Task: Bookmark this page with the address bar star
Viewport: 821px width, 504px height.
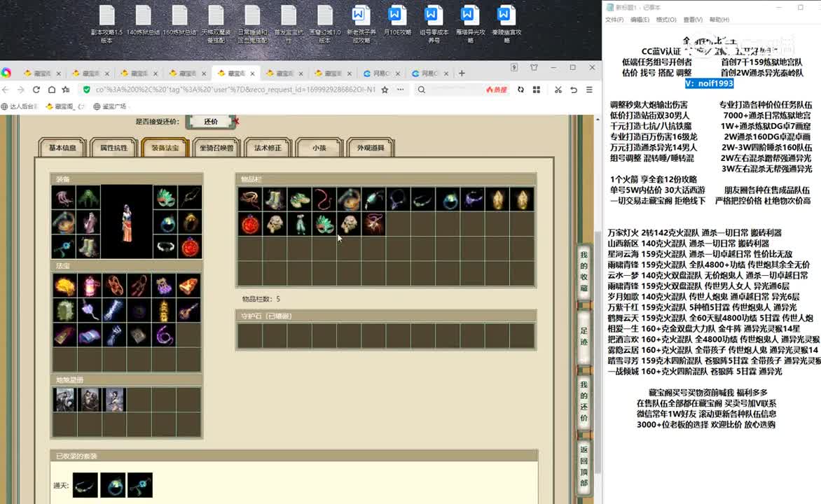Action: tap(385, 90)
